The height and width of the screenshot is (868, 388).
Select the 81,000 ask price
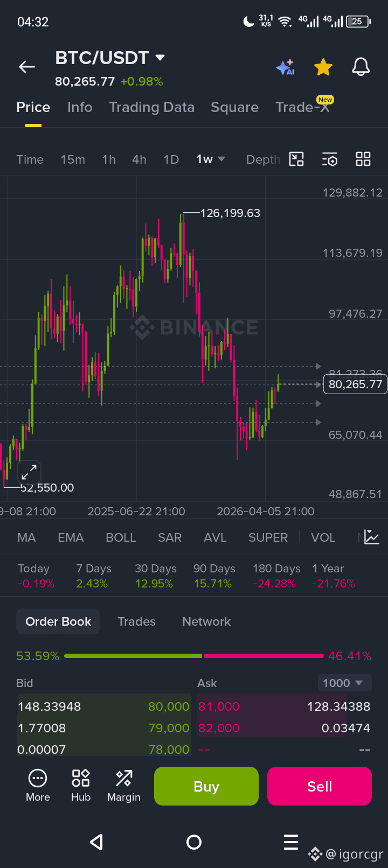(x=219, y=706)
